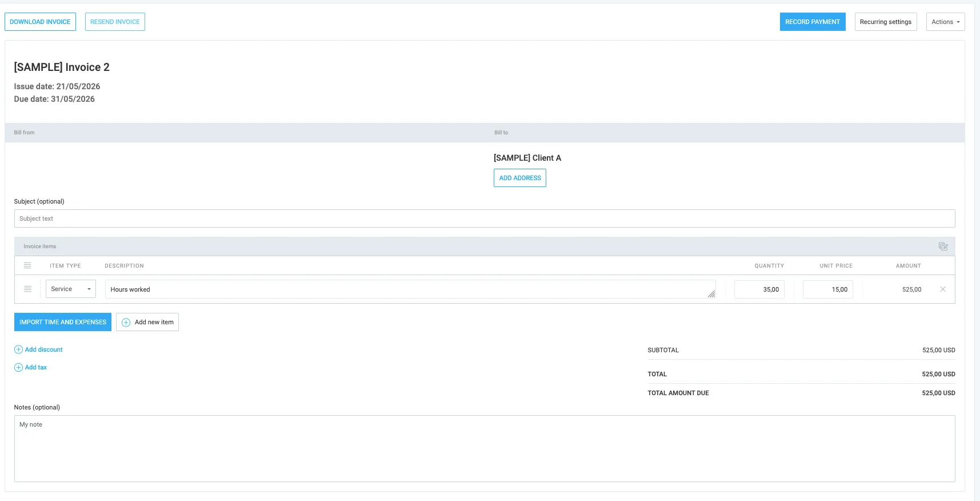Click the Due date 31/05/2026 text
The image size is (980, 501).
click(x=54, y=99)
